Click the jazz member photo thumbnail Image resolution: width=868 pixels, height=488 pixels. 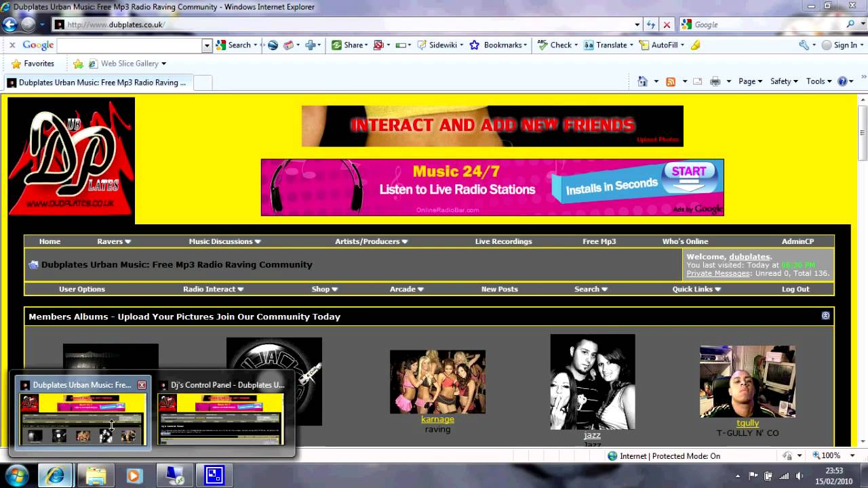593,382
